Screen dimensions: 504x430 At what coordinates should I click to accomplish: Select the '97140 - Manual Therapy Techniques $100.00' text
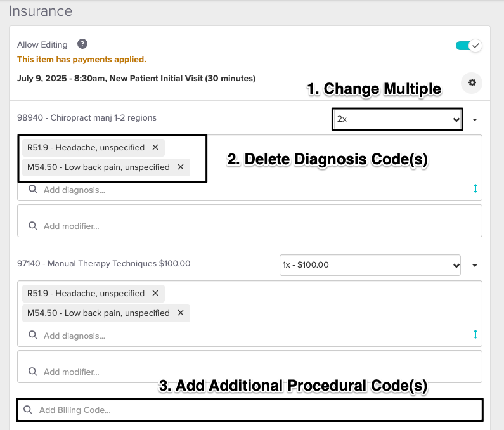[104, 264]
